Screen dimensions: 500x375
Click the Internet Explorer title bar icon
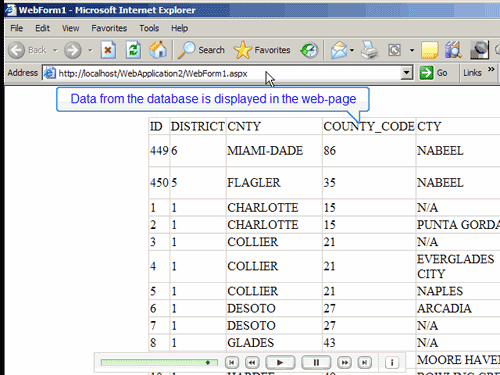[10, 10]
